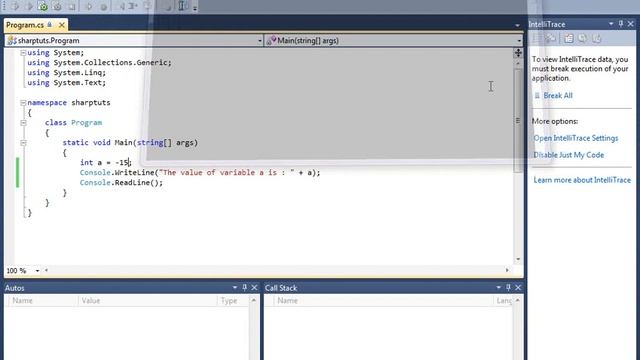Collapse the class Program block
This screenshot has width=640, height=360.
pyautogui.click(x=23, y=122)
